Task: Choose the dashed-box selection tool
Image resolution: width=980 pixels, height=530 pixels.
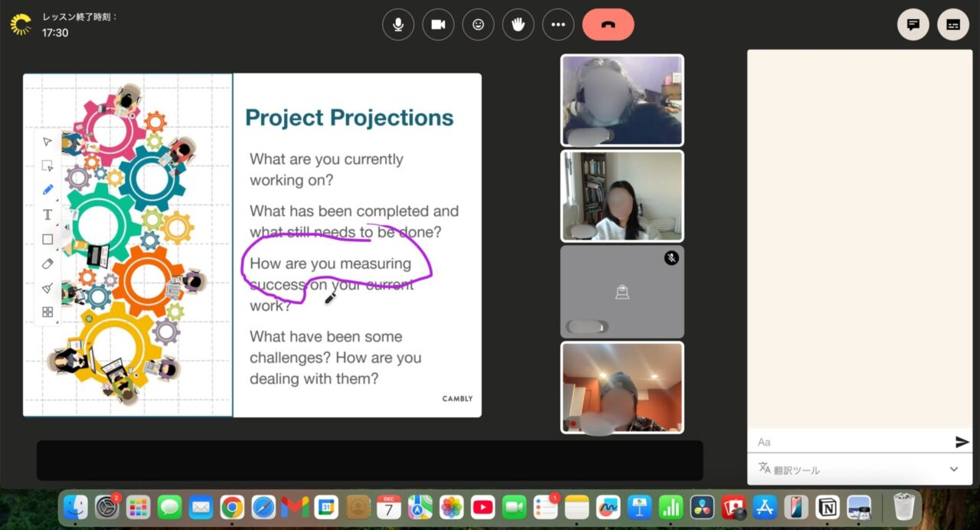Action: pos(47,165)
